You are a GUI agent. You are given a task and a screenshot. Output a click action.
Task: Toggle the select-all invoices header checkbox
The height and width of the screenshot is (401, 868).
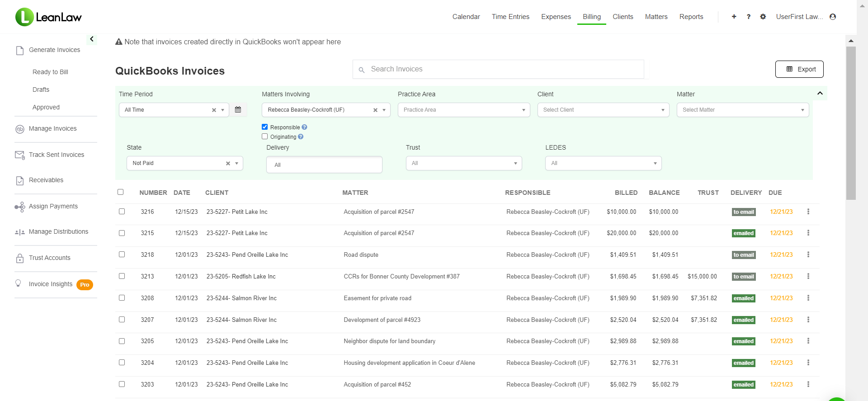tap(121, 192)
